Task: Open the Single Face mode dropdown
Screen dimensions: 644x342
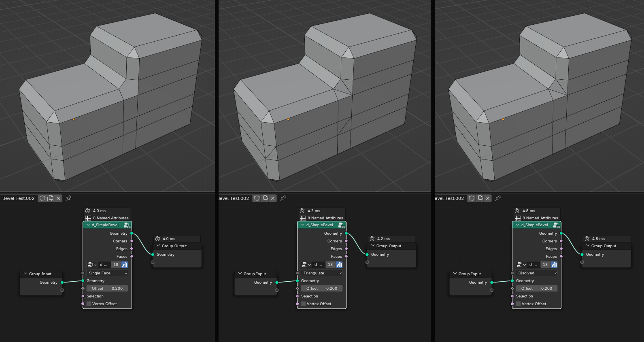Action: point(107,273)
